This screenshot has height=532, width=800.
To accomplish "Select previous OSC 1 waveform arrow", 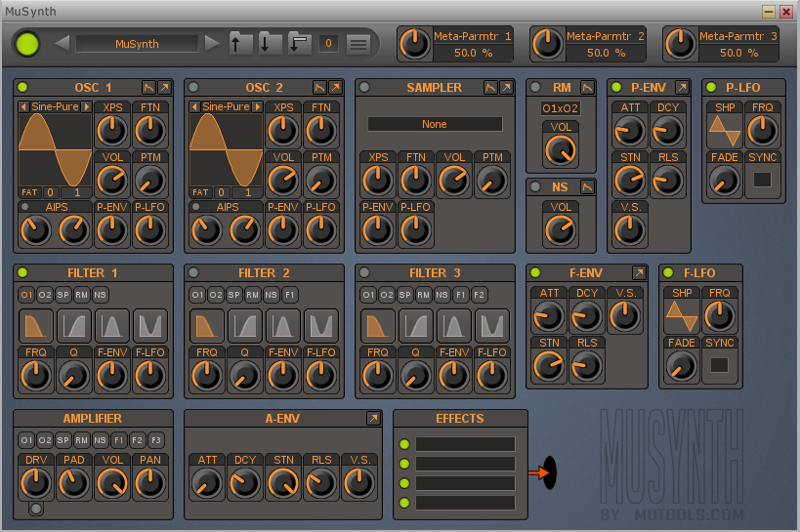I will coord(23,106).
